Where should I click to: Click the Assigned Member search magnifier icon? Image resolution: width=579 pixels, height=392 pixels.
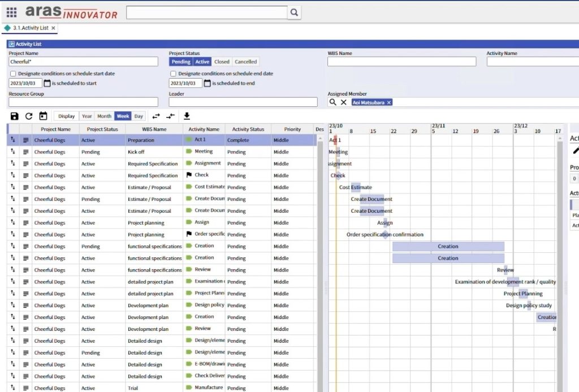click(x=332, y=102)
